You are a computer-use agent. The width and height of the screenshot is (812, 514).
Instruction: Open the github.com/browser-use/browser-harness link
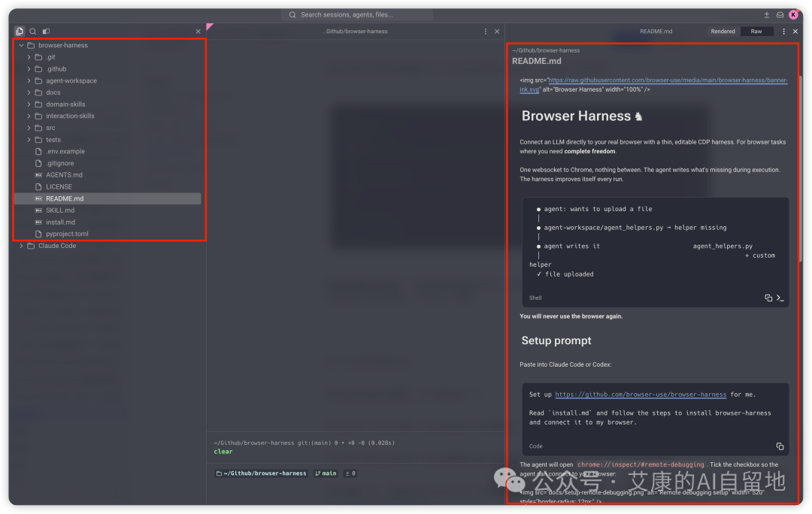(641, 395)
